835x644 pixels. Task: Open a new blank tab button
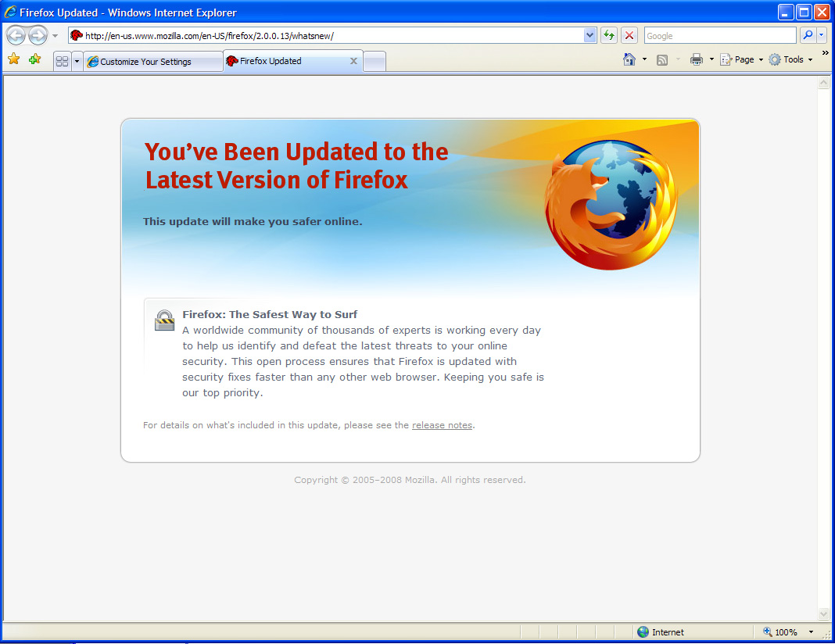[x=375, y=61]
